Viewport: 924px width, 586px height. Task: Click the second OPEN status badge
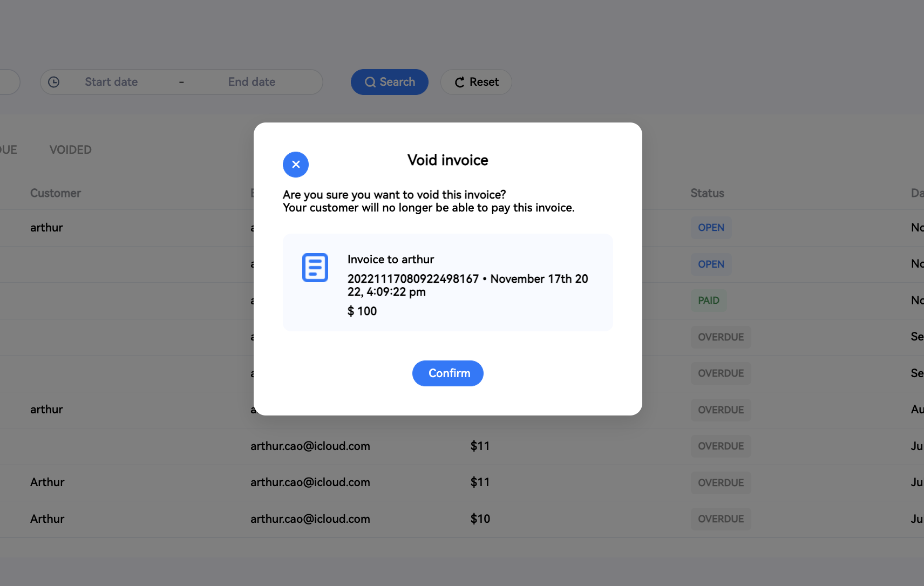711,264
